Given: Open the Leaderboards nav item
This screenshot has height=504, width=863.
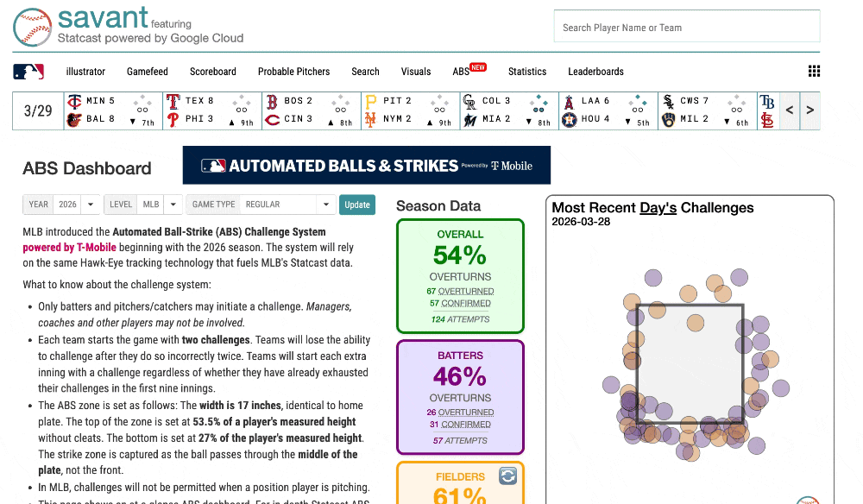Looking at the screenshot, I should [x=595, y=72].
